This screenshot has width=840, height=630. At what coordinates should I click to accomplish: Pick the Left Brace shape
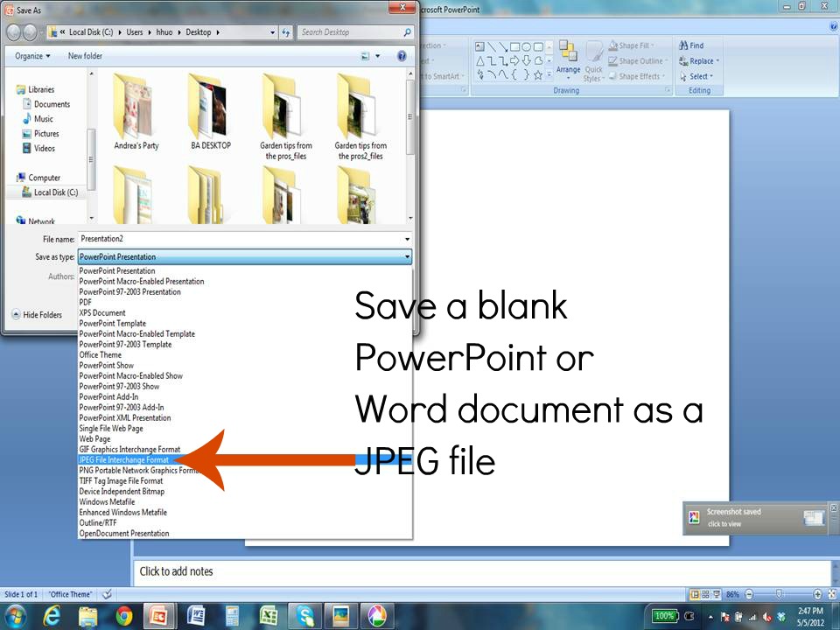pyautogui.click(x=514, y=75)
